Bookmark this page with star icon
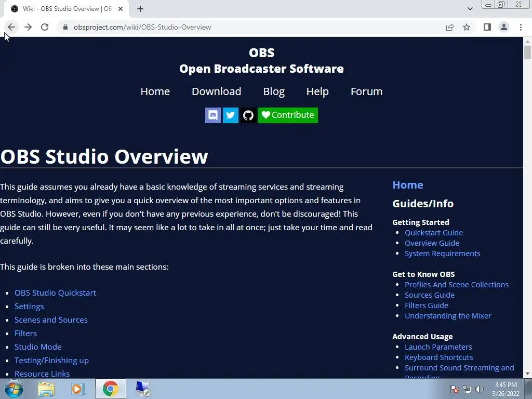The width and height of the screenshot is (532, 399). [x=467, y=27]
